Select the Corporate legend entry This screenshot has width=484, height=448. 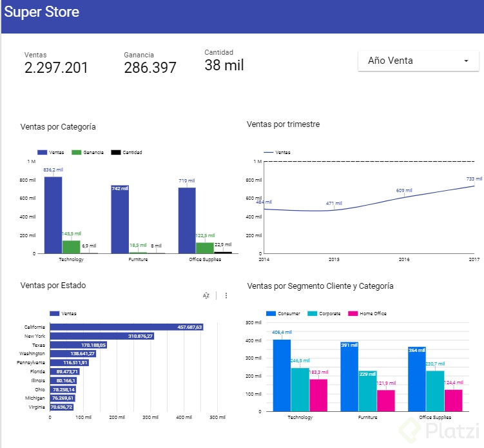click(x=324, y=313)
